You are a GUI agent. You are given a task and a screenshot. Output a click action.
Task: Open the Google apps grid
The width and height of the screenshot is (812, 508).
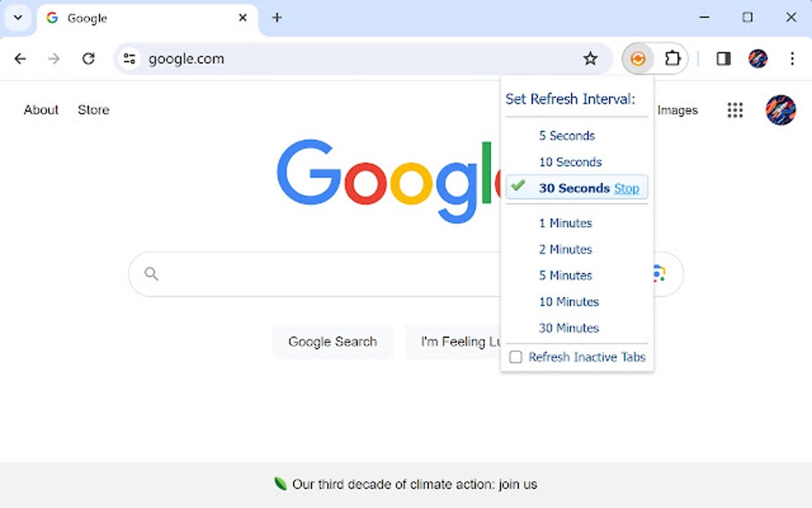[x=734, y=110]
